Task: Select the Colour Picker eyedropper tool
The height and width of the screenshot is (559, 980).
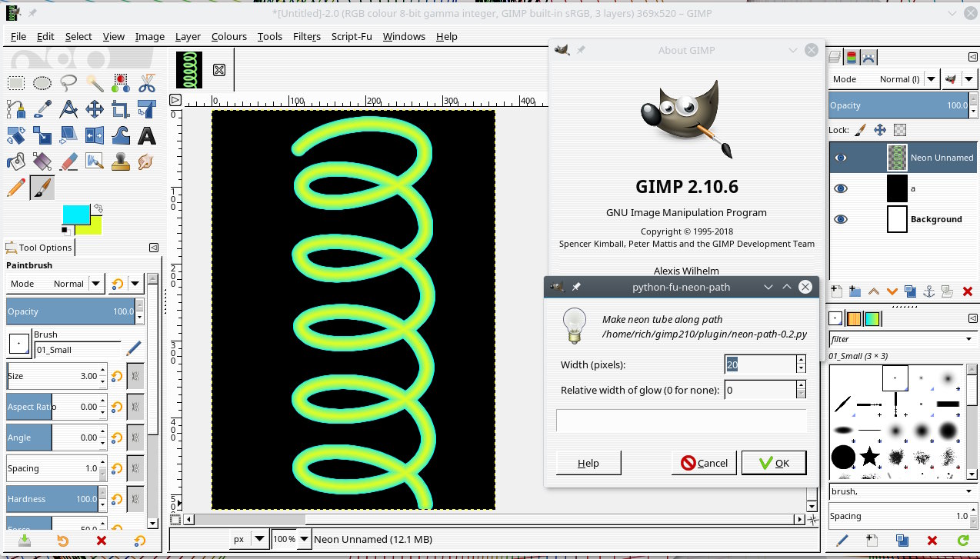Action: [42, 109]
